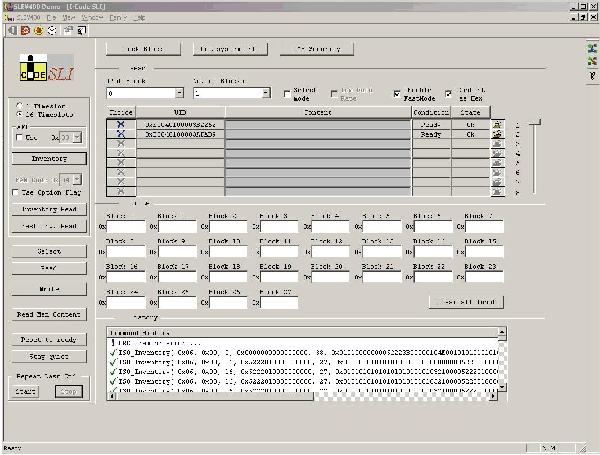The image size is (600, 455).
Task: Click the Block 0 hex input field
Action: (125, 228)
